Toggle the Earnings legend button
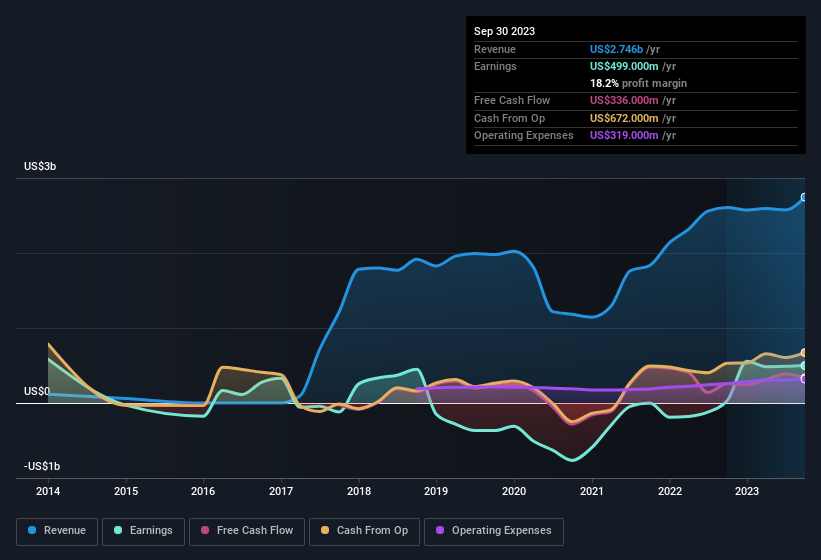 143,531
